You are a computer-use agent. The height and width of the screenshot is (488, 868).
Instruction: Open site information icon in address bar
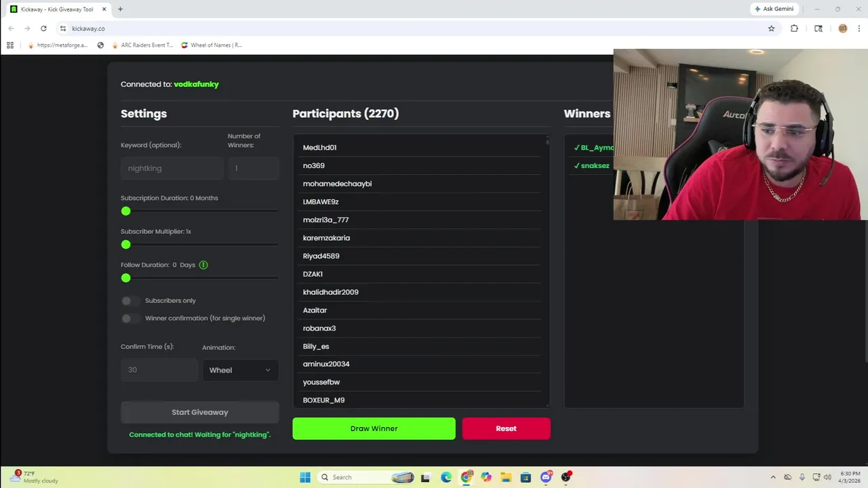[62, 28]
